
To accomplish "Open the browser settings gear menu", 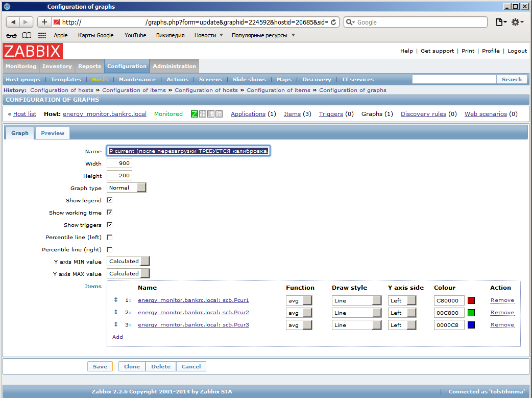I will [517, 22].
